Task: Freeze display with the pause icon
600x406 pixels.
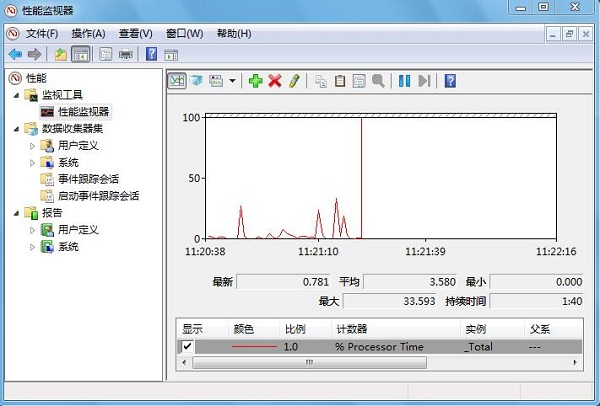Action: (405, 81)
